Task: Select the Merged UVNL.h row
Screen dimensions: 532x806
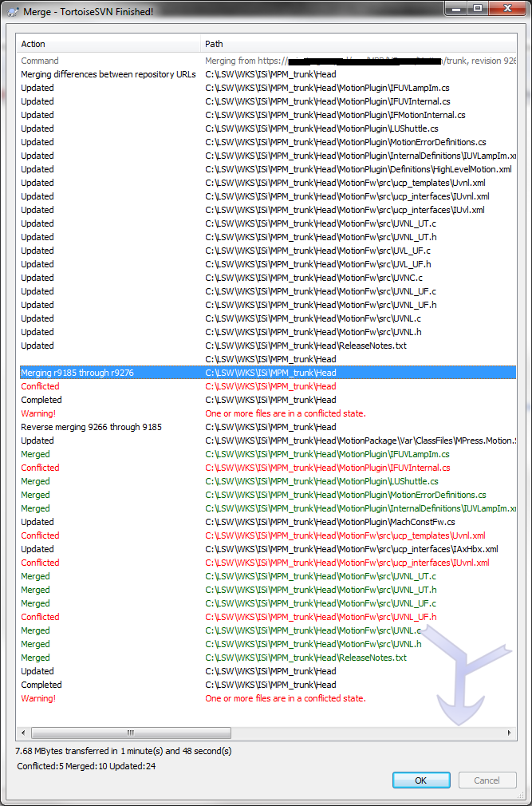Action: click(266, 644)
